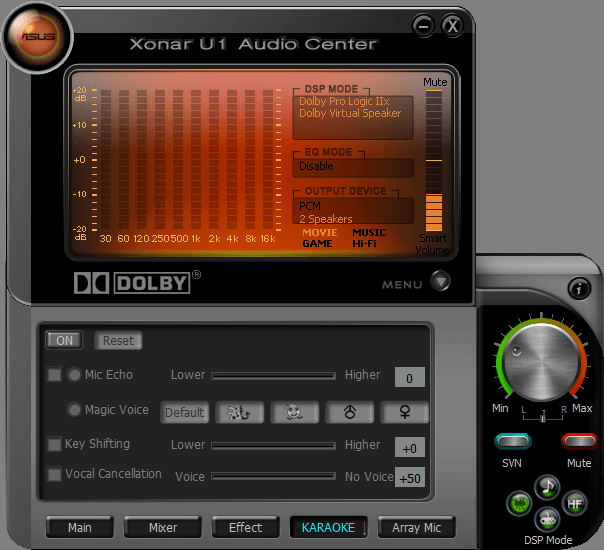Select the Movie DSP mode icon
This screenshot has height=550, width=604.
click(519, 503)
